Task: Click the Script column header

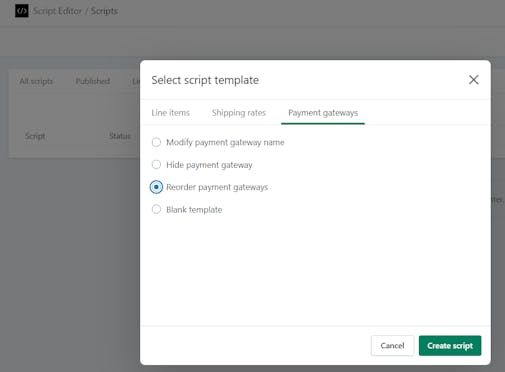Action: click(35, 136)
